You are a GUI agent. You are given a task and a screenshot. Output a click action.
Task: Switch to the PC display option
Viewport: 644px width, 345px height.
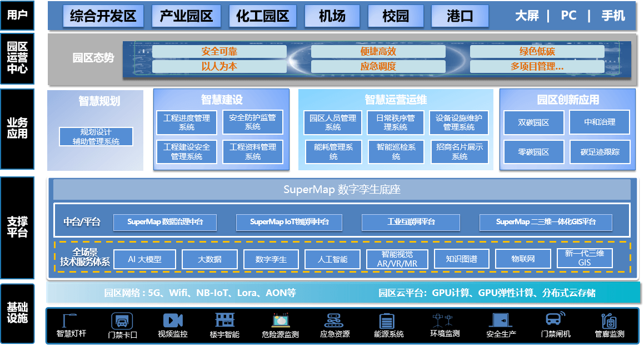tap(569, 16)
